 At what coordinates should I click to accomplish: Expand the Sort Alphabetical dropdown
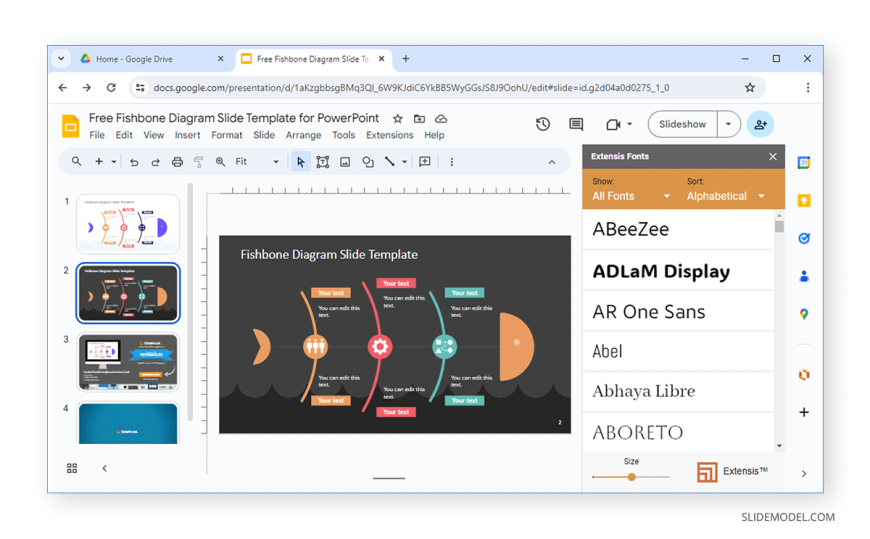726,196
